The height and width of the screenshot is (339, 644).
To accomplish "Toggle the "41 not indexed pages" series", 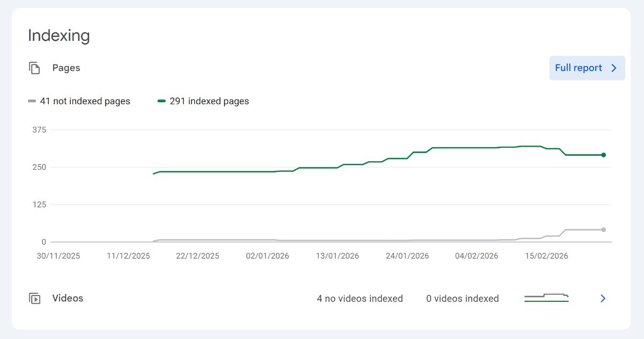I will click(x=85, y=101).
